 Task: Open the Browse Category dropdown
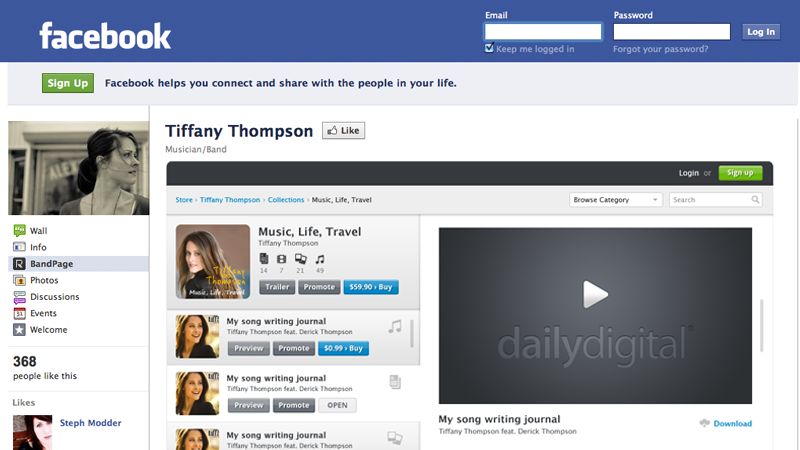616,199
